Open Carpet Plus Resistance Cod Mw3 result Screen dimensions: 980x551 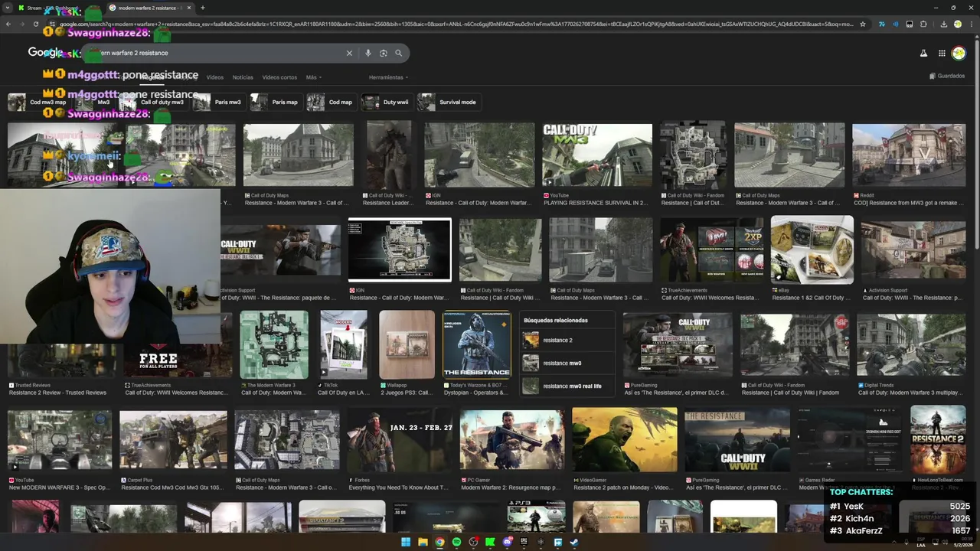point(173,439)
